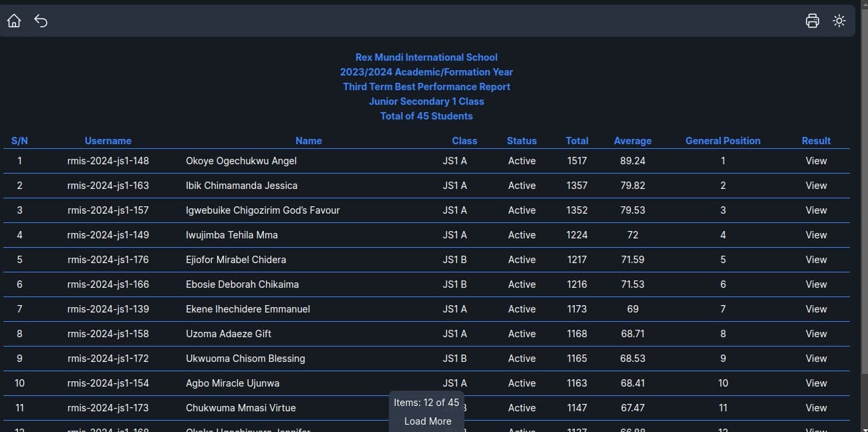Select username rmis-2024-js1-172
The height and width of the screenshot is (432, 868).
tap(108, 359)
